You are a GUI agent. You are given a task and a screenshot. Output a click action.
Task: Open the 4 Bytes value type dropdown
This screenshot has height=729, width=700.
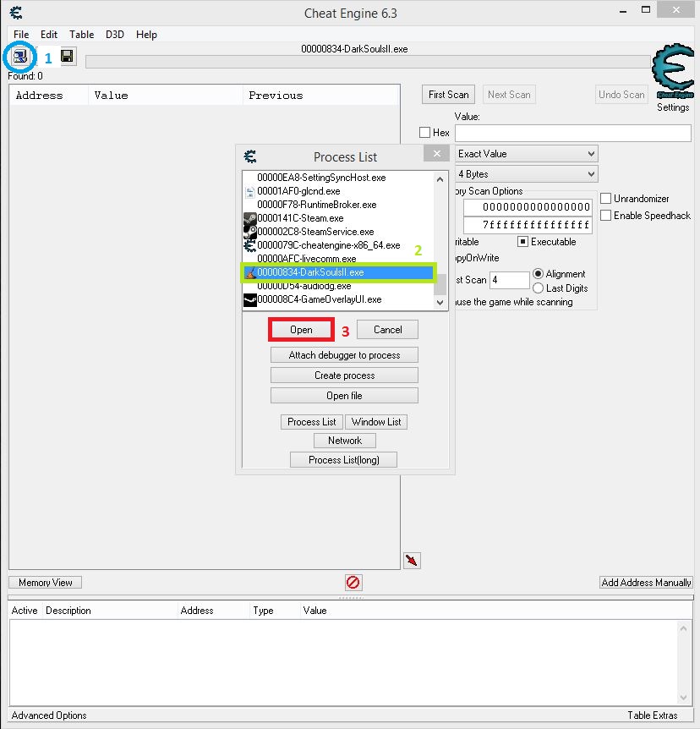(526, 174)
